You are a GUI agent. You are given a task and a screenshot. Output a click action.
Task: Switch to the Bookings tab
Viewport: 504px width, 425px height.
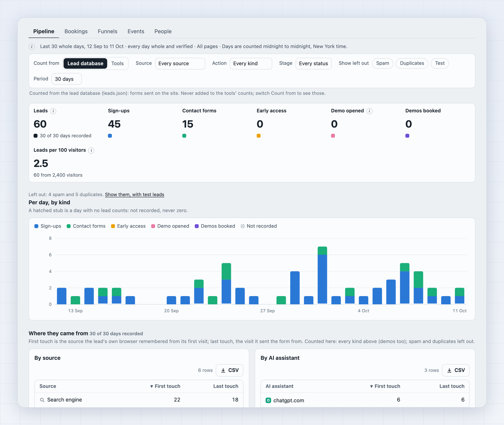pos(76,32)
